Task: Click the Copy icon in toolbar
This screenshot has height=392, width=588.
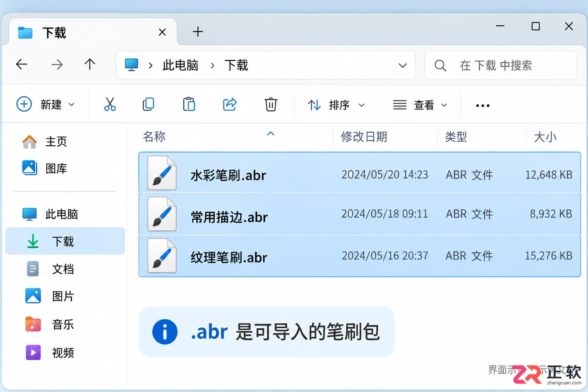Action: pyautogui.click(x=148, y=105)
